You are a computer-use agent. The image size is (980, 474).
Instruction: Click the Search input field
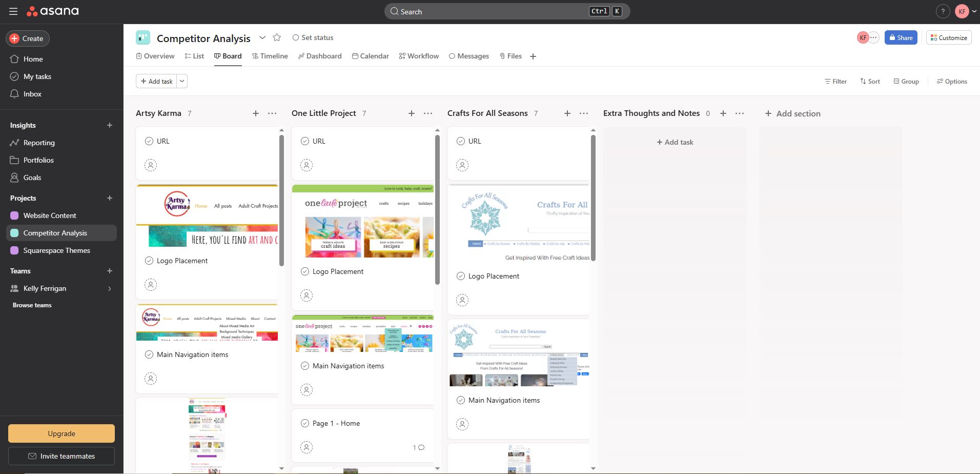click(492, 11)
